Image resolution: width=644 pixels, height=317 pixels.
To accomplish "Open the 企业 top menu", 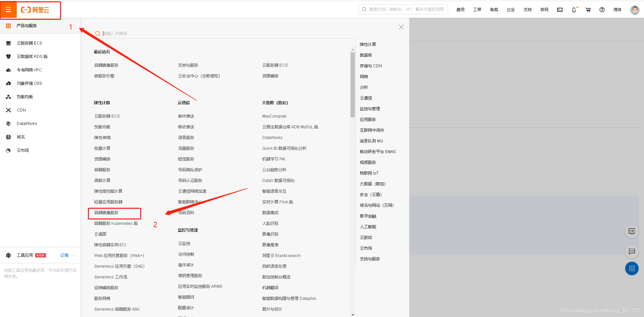I will [x=511, y=10].
